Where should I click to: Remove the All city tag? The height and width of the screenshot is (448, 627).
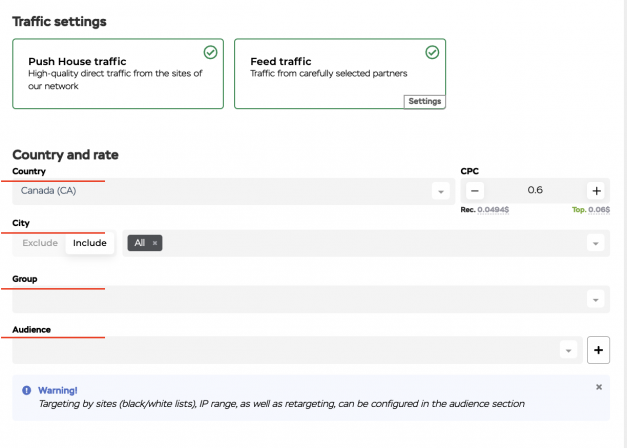pyautogui.click(x=155, y=243)
